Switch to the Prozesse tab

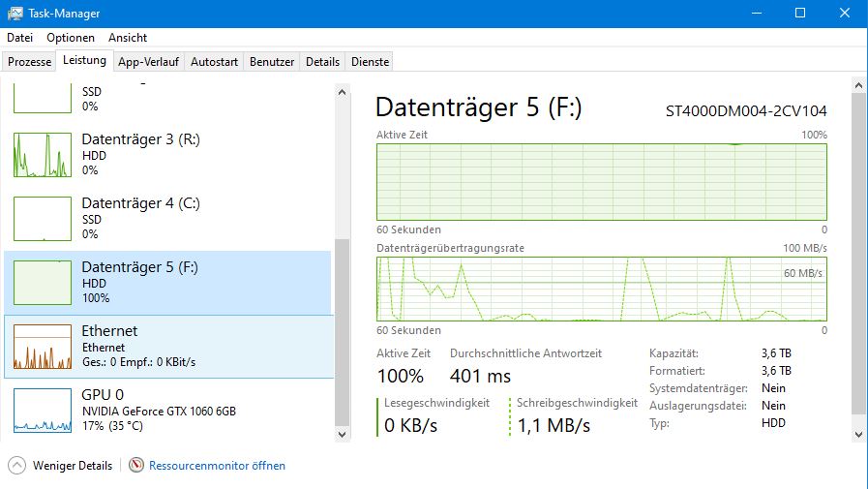(29, 62)
